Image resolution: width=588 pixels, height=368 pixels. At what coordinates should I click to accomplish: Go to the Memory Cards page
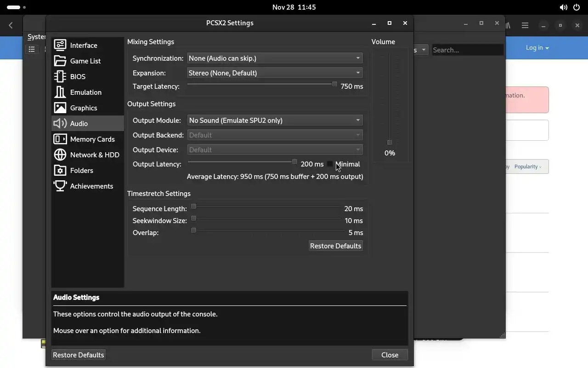click(x=87, y=139)
